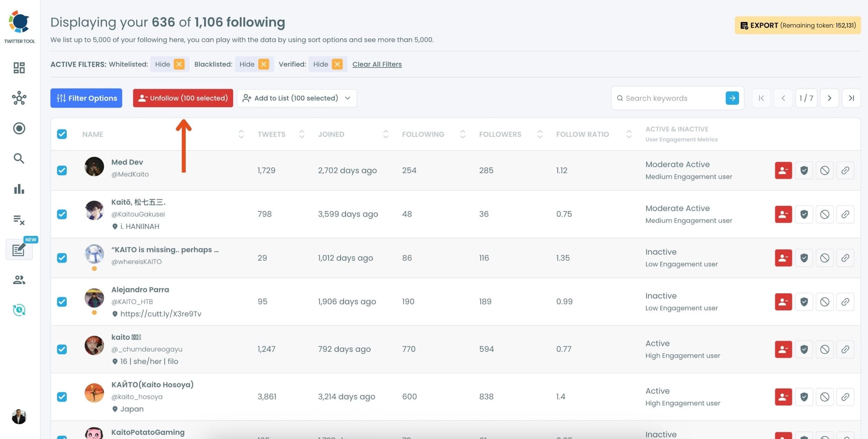Blacklist KAITO(Kaito Hosoya) using block icon
The width and height of the screenshot is (868, 439).
pos(824,396)
